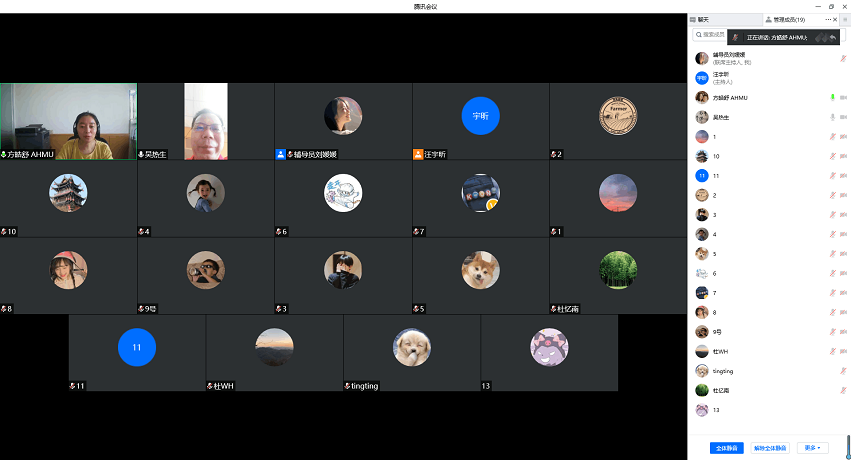
Task: Click the green microphone icon for 方鯖舒 AHMU
Action: click(832, 97)
